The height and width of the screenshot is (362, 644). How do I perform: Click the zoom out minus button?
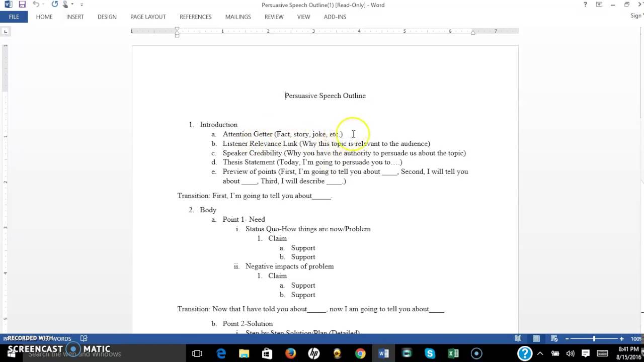(x=567, y=338)
